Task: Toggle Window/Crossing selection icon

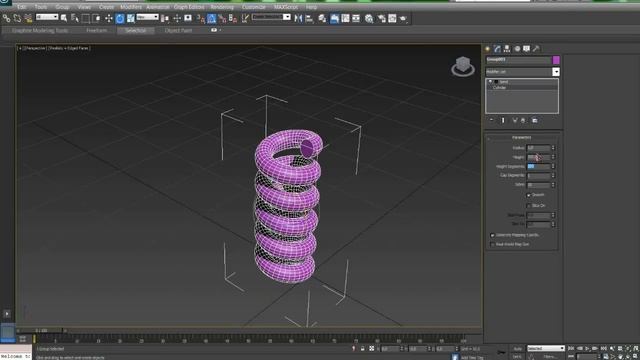Action: (x=97, y=18)
